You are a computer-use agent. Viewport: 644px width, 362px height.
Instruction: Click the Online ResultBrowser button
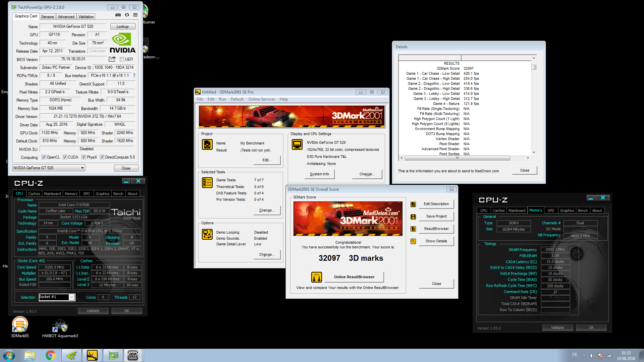coord(354,277)
